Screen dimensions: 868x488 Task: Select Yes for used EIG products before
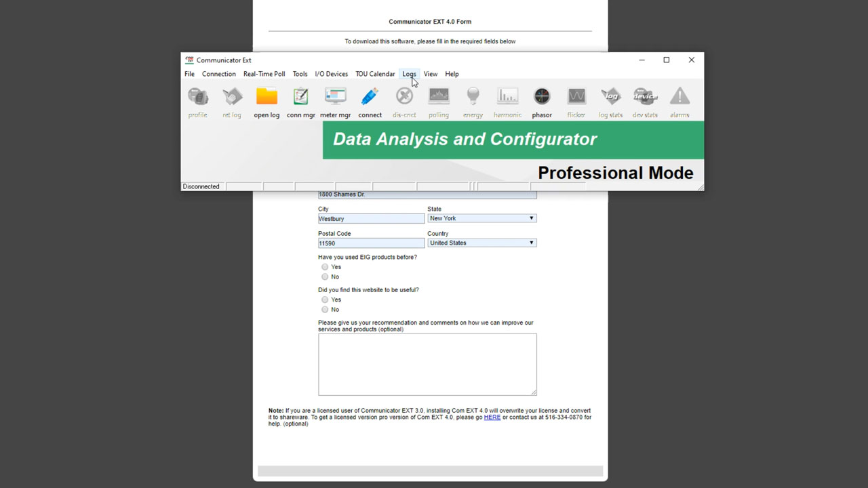click(x=325, y=267)
